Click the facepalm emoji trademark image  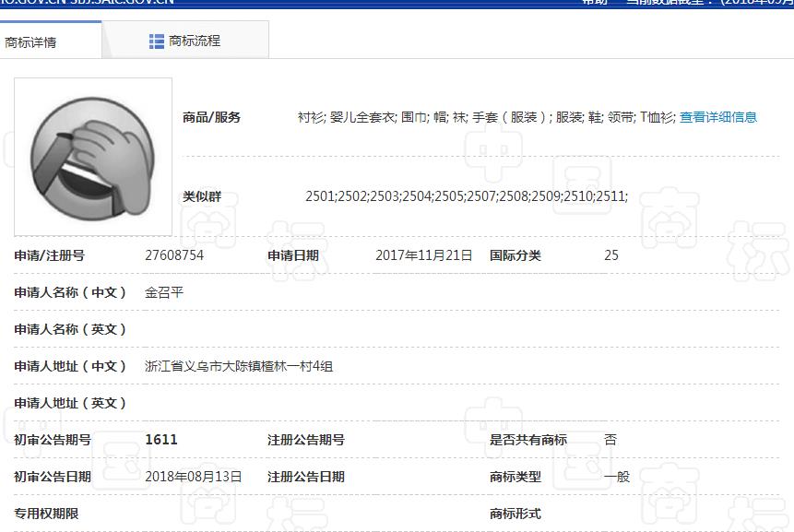point(92,156)
